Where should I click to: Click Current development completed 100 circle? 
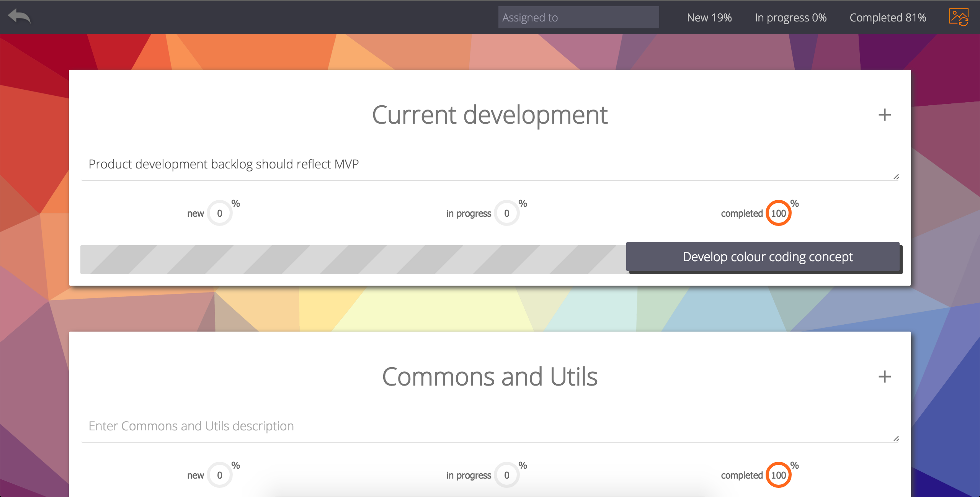778,213
